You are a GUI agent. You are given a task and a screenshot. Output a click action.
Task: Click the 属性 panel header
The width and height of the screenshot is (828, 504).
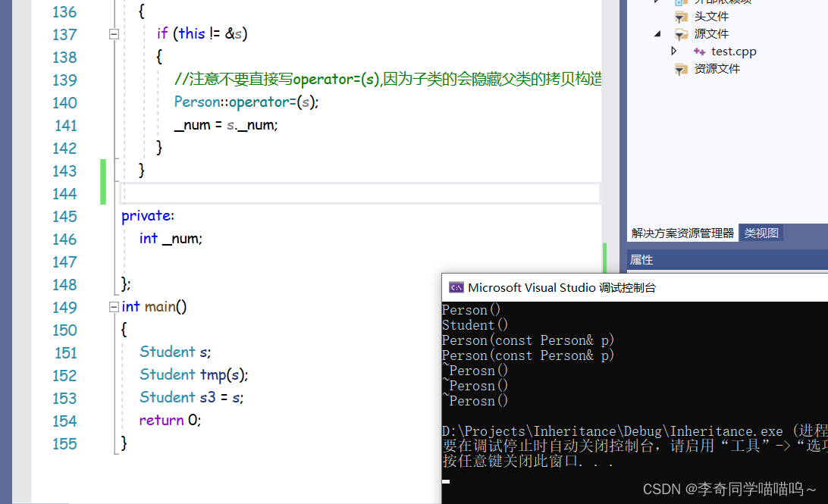click(x=727, y=260)
